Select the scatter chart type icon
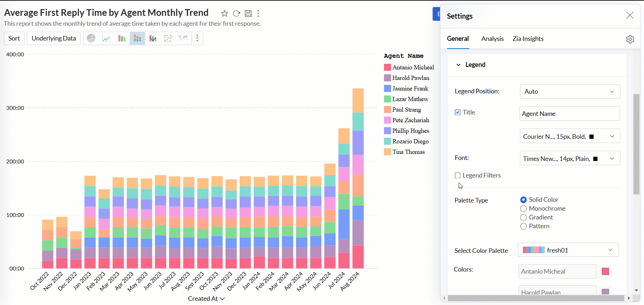Screen dimensions: 644x305 click(x=168, y=38)
